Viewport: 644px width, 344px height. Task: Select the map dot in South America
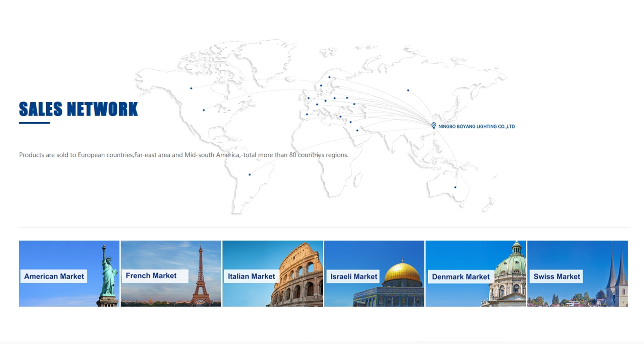point(250,175)
